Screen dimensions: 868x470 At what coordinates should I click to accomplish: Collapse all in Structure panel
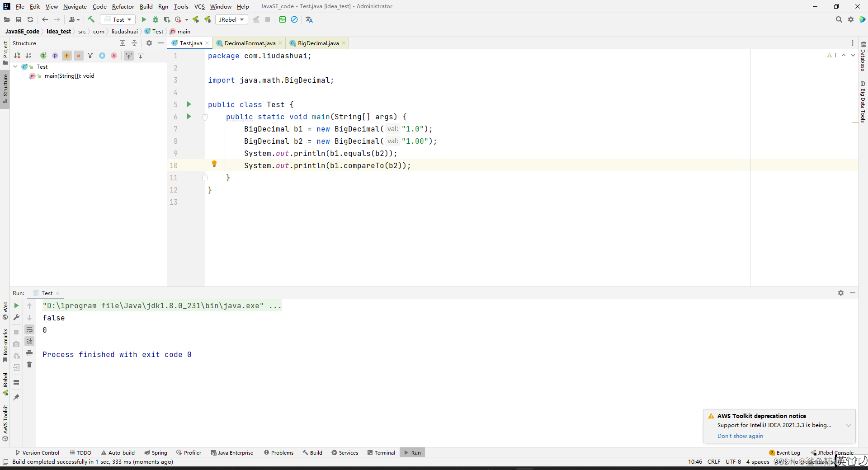point(134,43)
